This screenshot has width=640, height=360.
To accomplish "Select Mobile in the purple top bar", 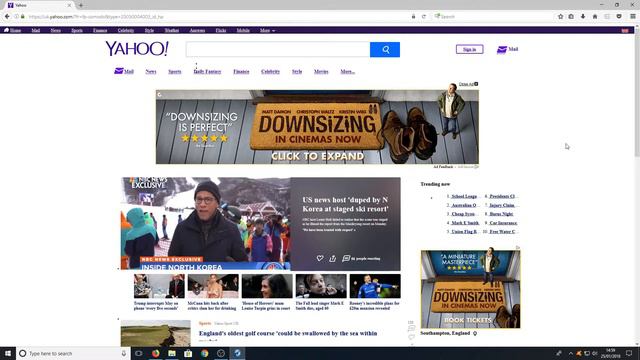I will click(x=243, y=31).
